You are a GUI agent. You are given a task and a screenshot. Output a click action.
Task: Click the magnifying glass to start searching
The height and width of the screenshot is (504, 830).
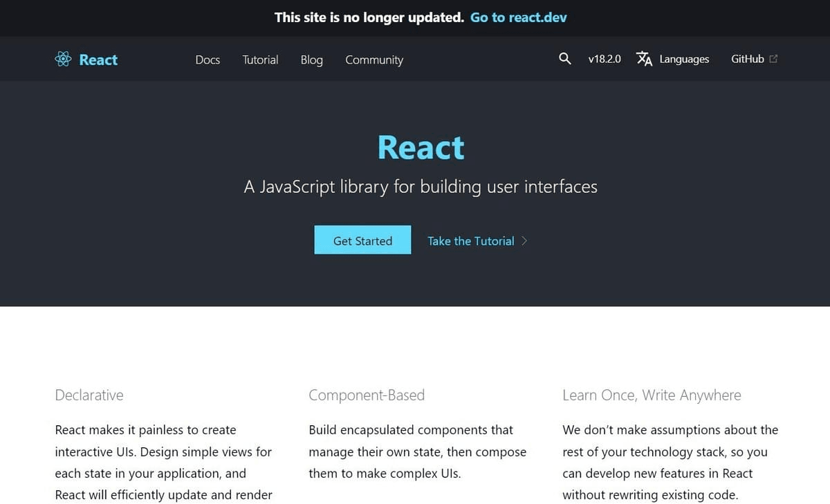[x=565, y=59]
